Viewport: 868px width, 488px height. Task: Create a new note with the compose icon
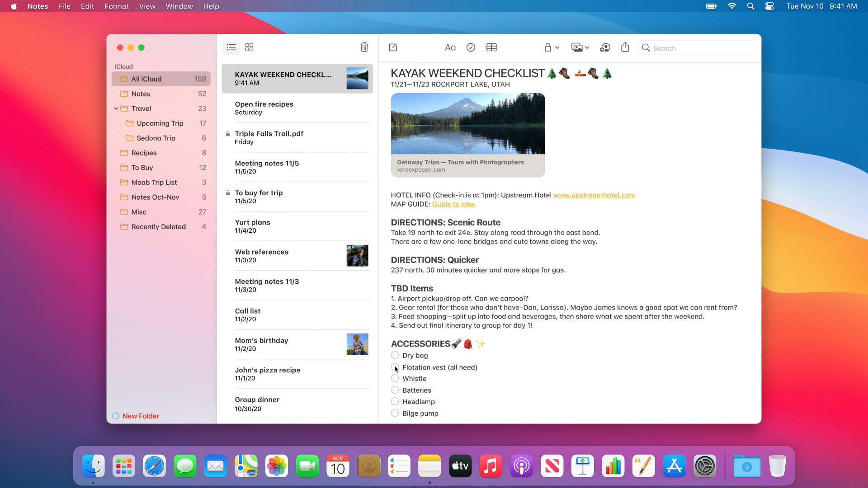392,47
